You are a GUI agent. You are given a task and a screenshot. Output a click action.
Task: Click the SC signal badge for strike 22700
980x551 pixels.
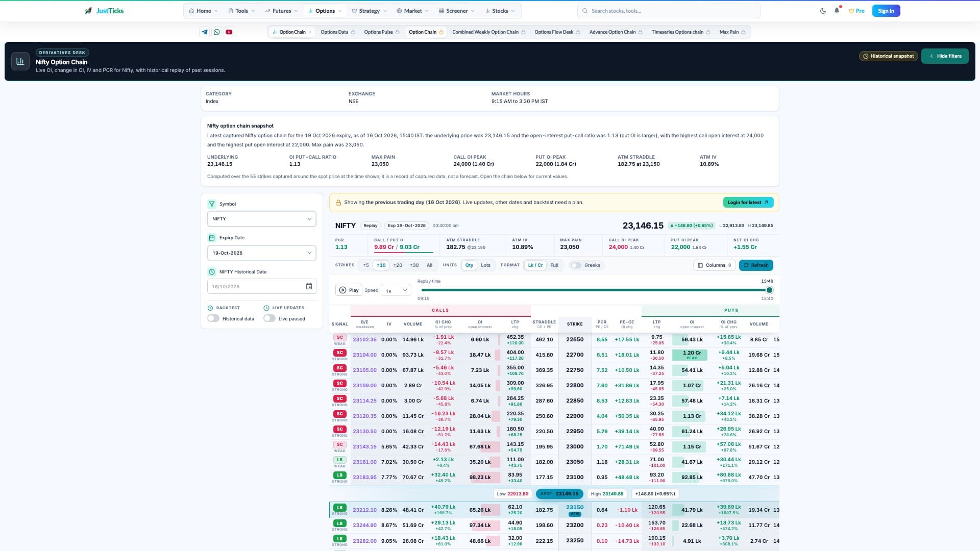click(340, 353)
